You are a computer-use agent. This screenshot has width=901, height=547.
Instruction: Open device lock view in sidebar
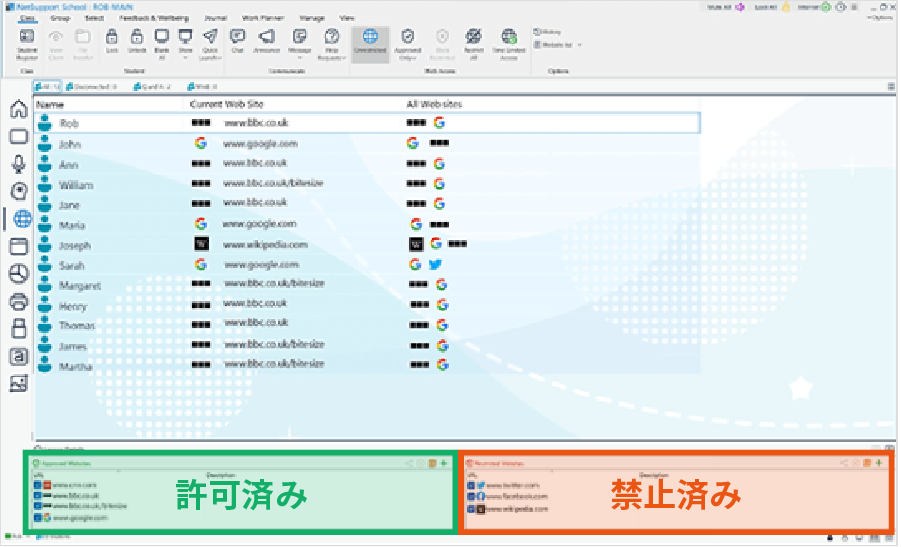[x=19, y=328]
